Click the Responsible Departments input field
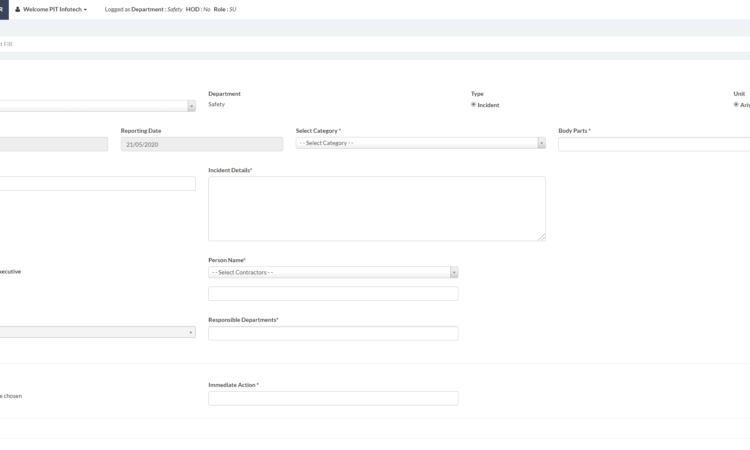Screen dimensions: 750x450 pyautogui.click(x=333, y=333)
